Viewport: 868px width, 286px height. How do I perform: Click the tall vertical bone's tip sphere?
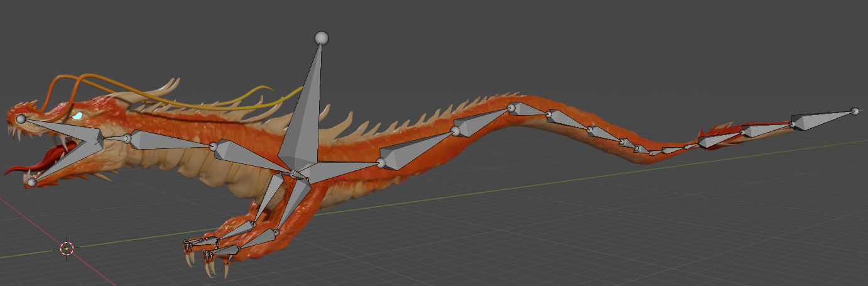tap(322, 38)
